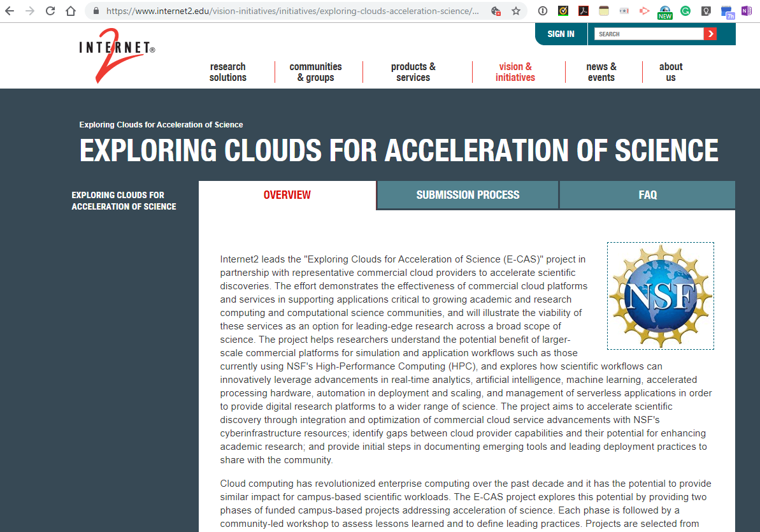
Task: Open the FAQ tab
Action: [x=647, y=194]
